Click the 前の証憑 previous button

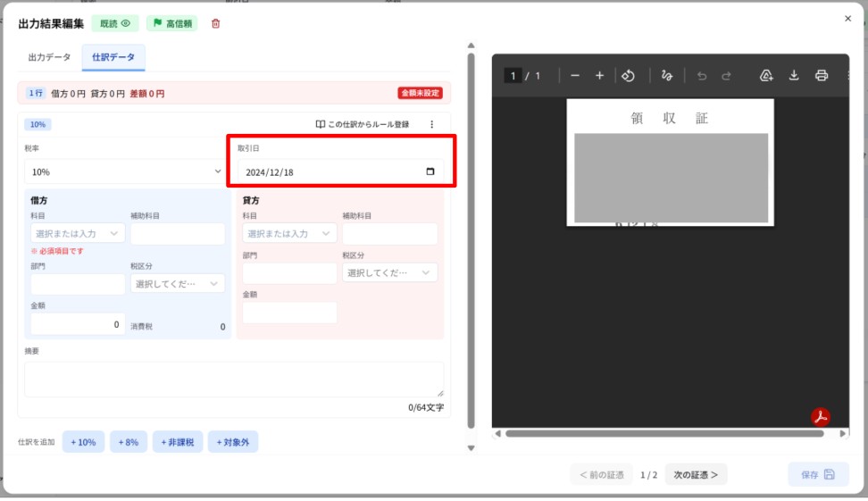602,474
